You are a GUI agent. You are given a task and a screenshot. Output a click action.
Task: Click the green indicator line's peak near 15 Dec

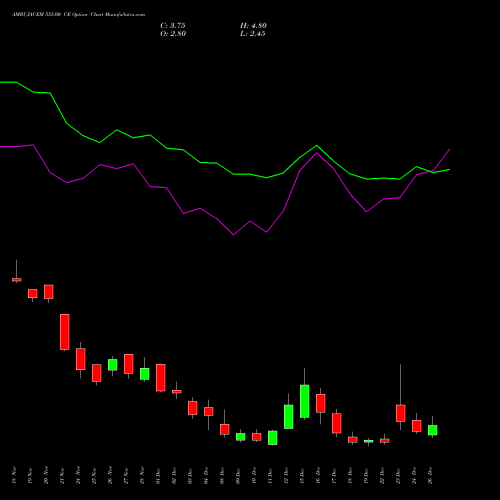tap(317, 145)
